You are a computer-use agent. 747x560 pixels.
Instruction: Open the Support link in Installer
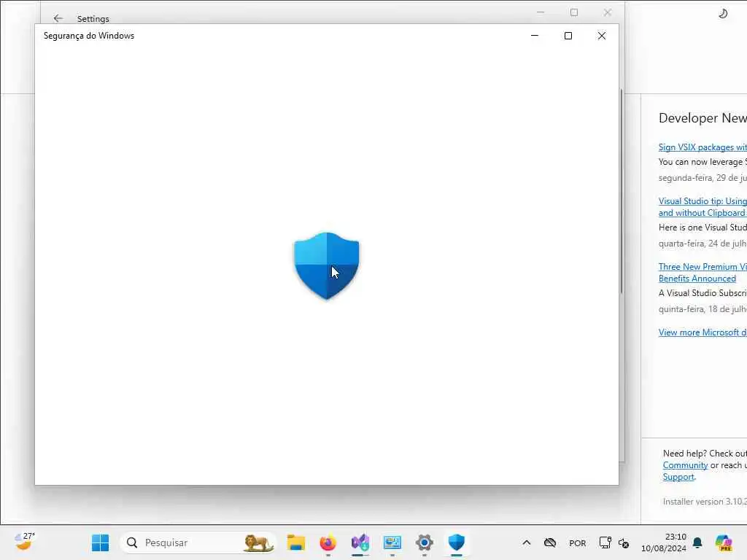point(678,477)
